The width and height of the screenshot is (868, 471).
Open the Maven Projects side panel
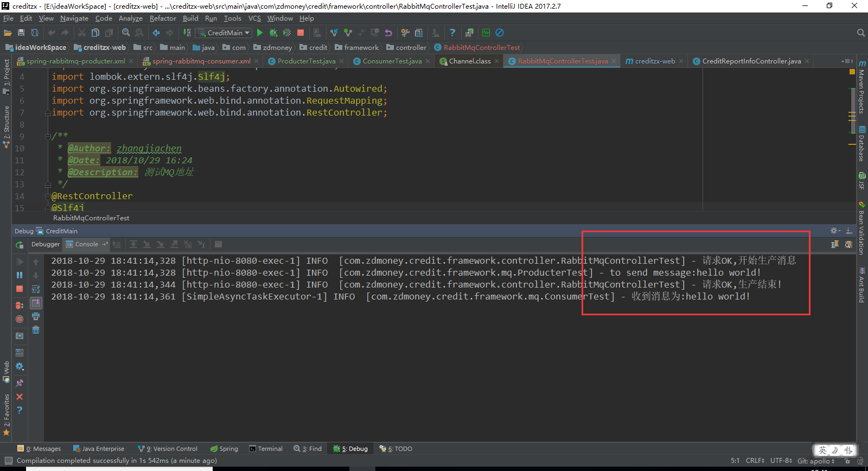(x=861, y=87)
